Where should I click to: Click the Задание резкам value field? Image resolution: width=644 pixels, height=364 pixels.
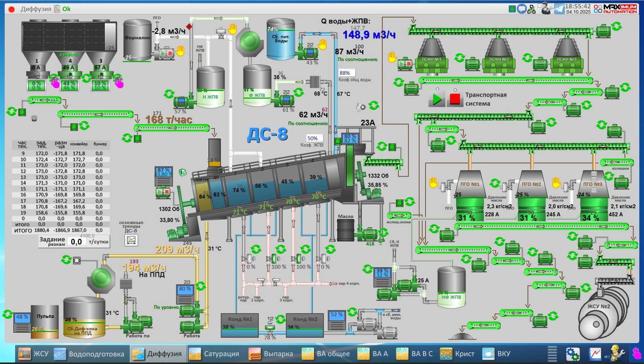[76, 242]
